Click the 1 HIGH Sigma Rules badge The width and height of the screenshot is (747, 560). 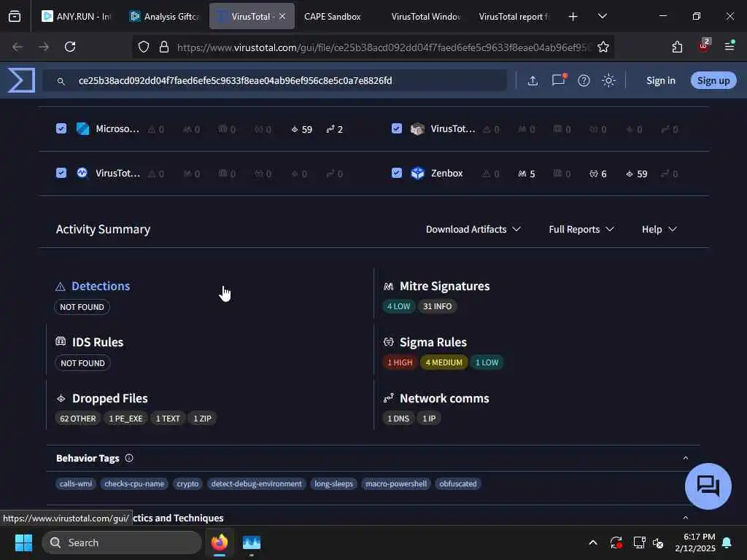[x=400, y=362]
